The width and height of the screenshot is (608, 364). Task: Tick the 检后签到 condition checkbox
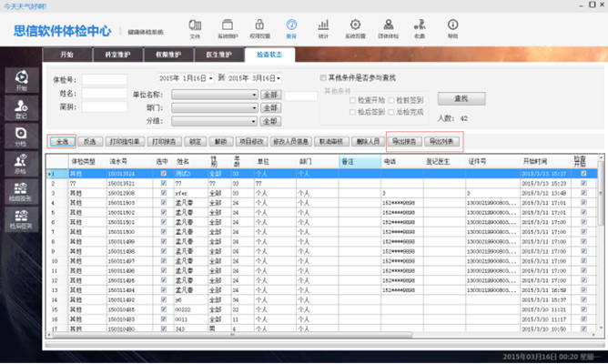click(352, 112)
